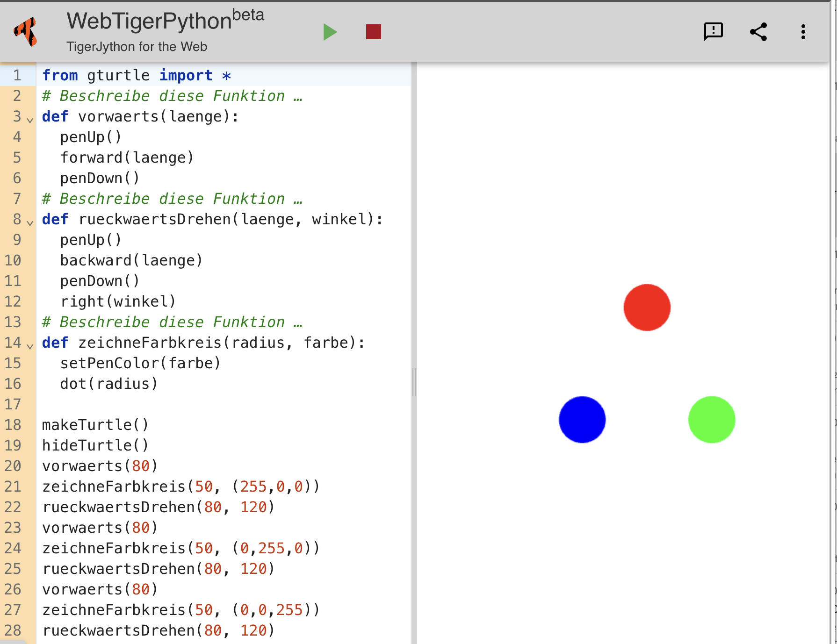837x644 pixels.
Task: Open the feedback speech bubble icon
Action: click(713, 32)
